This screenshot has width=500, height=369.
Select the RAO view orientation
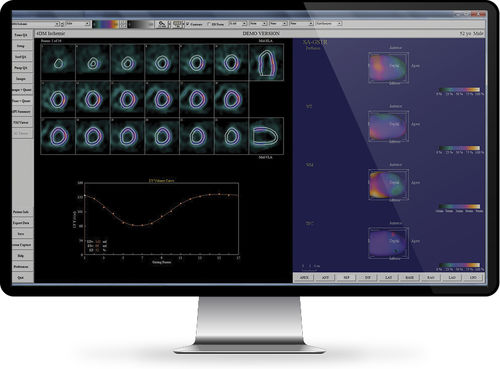431,277
